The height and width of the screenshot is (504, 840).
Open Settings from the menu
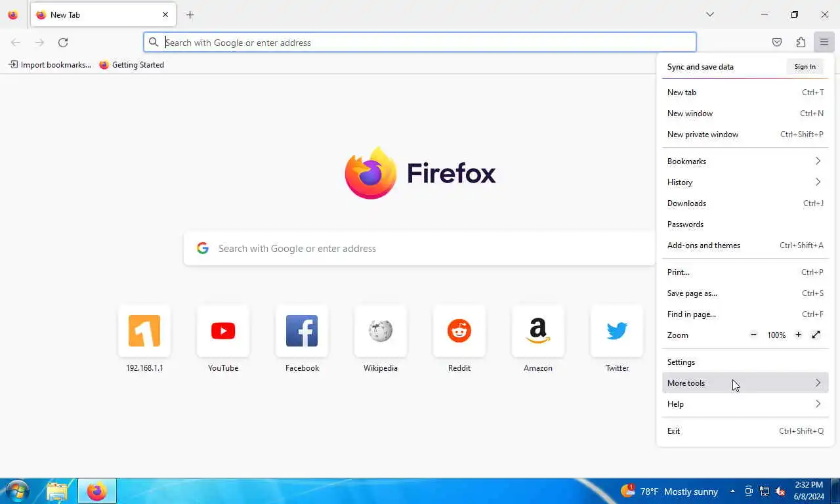[x=745, y=362]
